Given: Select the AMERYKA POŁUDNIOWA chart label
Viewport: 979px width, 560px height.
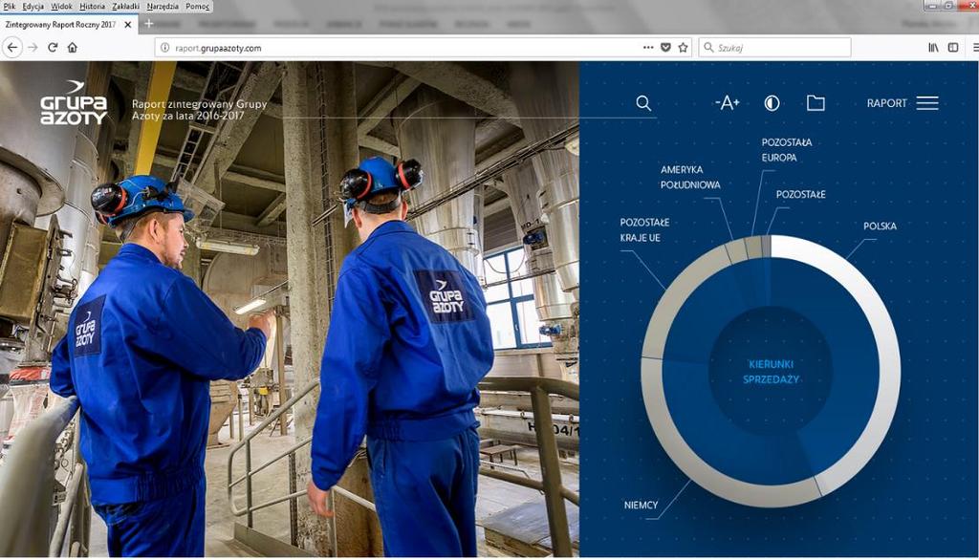Looking at the screenshot, I should (690, 178).
